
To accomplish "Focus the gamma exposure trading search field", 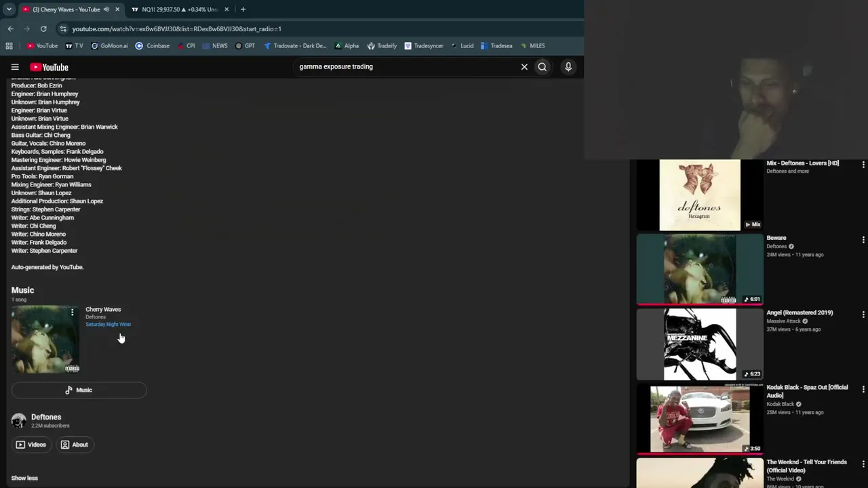I will coord(407,67).
